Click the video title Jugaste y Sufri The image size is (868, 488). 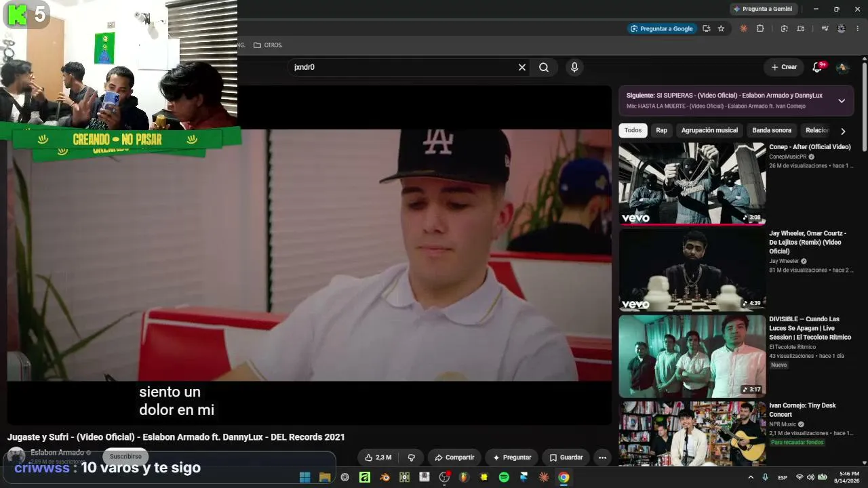[176, 437]
